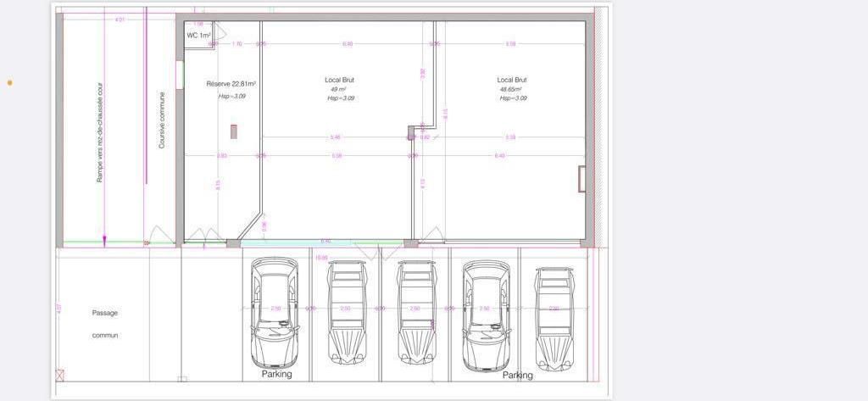Click the right Parking label

pos(518,375)
